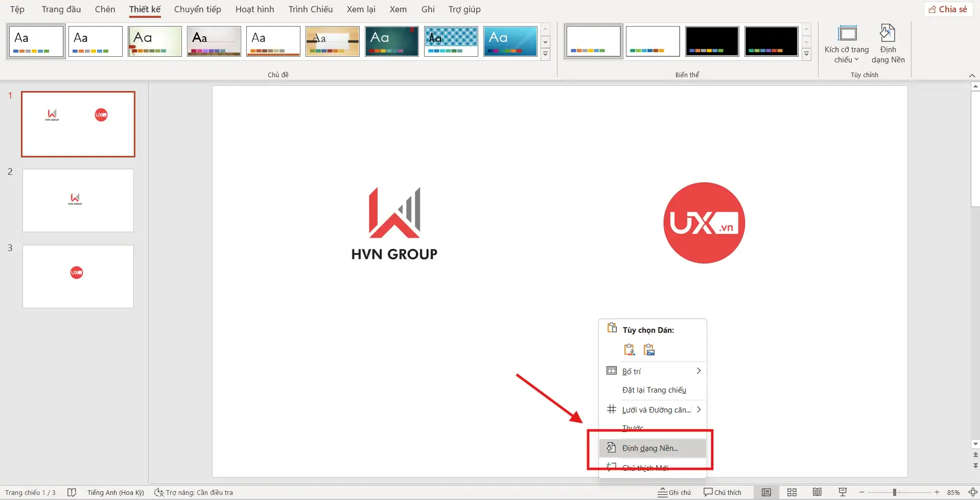Open Reading View from the status bar
The height and width of the screenshot is (500, 980).
click(x=816, y=492)
